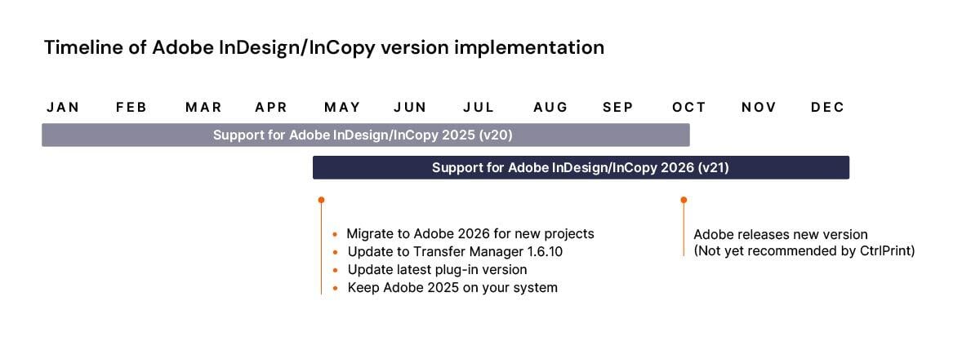Click the timeline title heading

pos(324,47)
